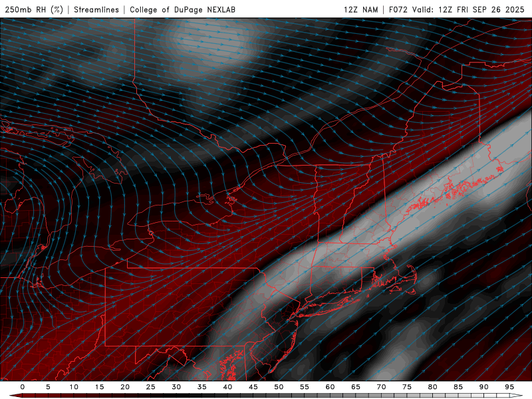
Task: Select the "Streamlines" label in the header
Action: (x=96, y=9)
